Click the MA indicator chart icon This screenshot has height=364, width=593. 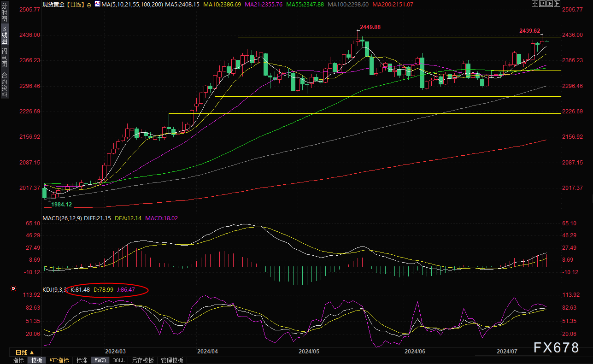(x=97, y=4)
